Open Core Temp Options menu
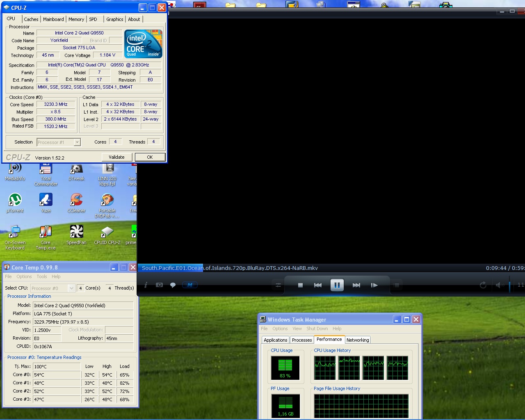Image resolution: width=525 pixels, height=420 pixels. coord(24,276)
